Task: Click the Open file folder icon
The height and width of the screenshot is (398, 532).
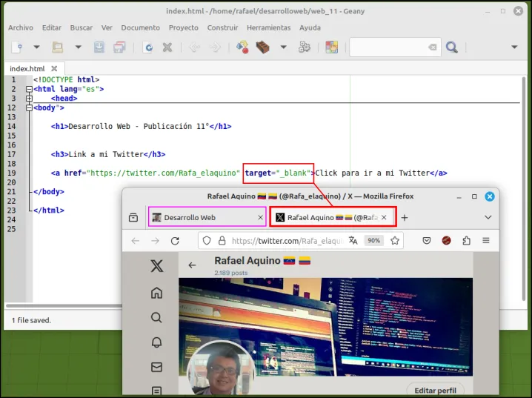Action: (x=57, y=47)
